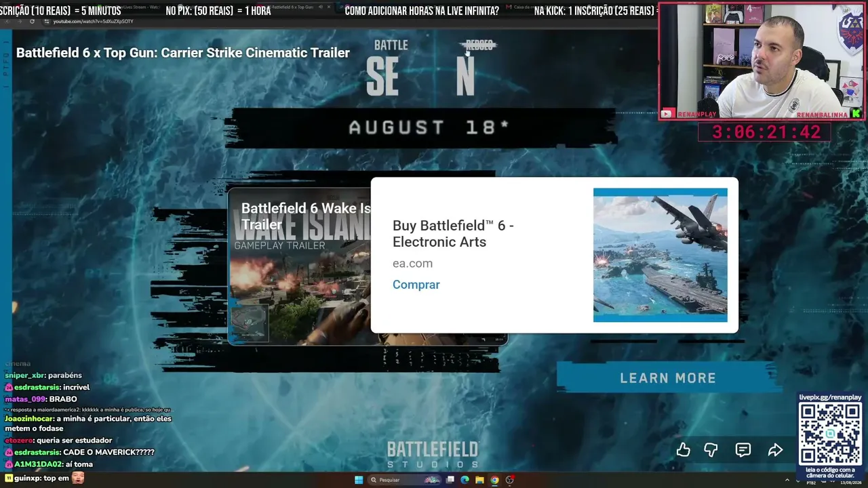Open the Battlefield 6 Wake Island Trailer suggestion
Viewport: 868px width, 488px height.
306,217
